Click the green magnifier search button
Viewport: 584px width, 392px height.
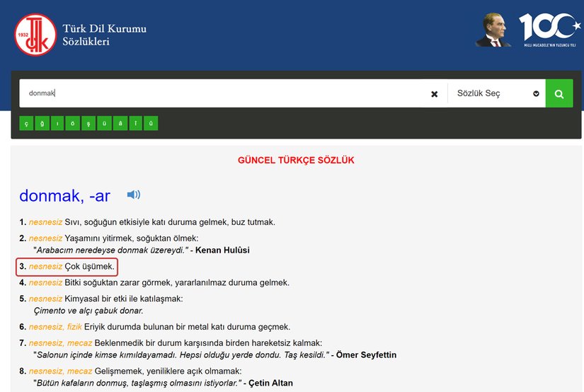click(559, 93)
